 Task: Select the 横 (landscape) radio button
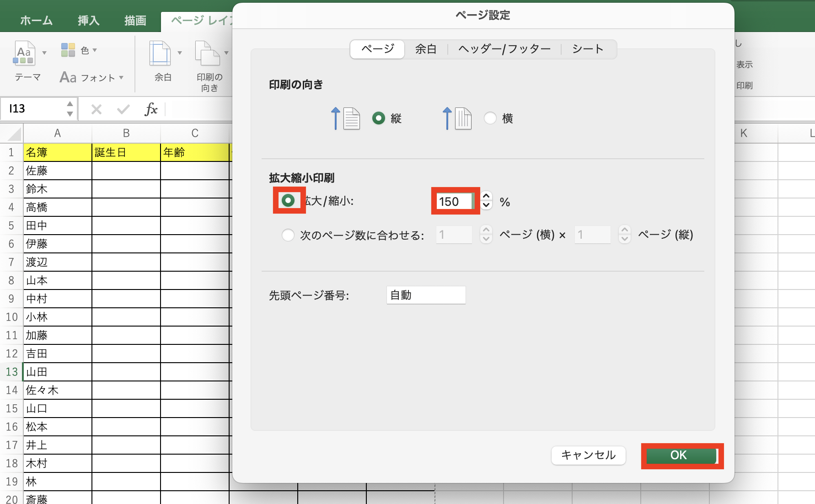pos(490,118)
